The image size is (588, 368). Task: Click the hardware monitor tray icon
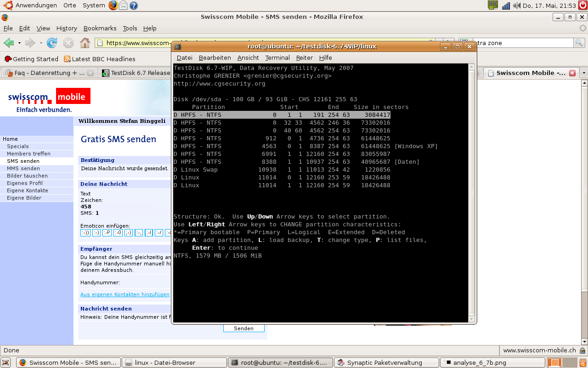[493, 6]
